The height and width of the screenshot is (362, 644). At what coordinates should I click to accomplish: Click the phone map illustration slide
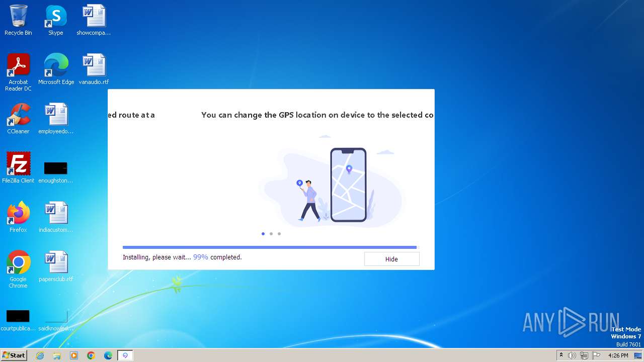point(332,182)
